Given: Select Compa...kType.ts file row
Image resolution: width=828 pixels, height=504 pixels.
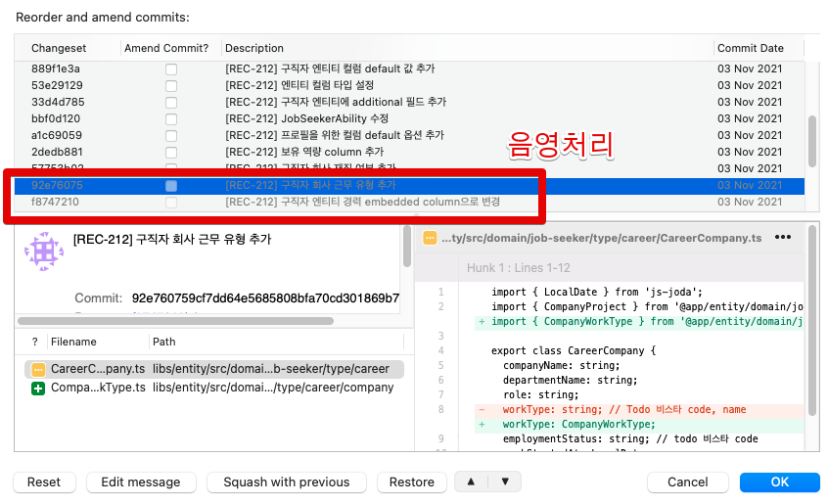Looking at the screenshot, I should [214, 388].
